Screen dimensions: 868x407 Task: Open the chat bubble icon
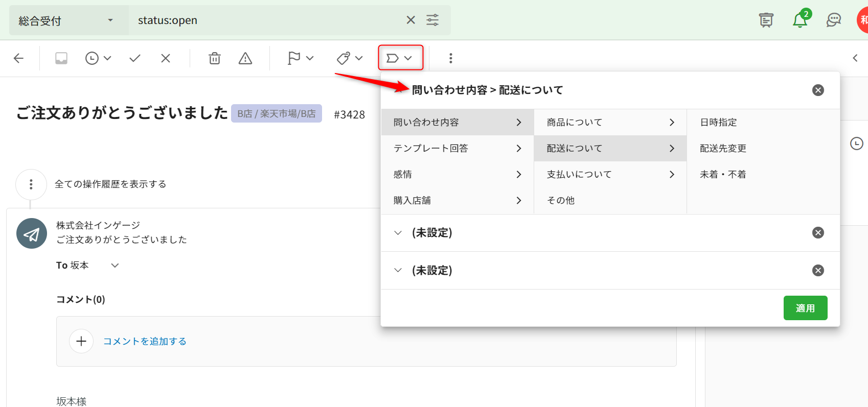pos(833,20)
